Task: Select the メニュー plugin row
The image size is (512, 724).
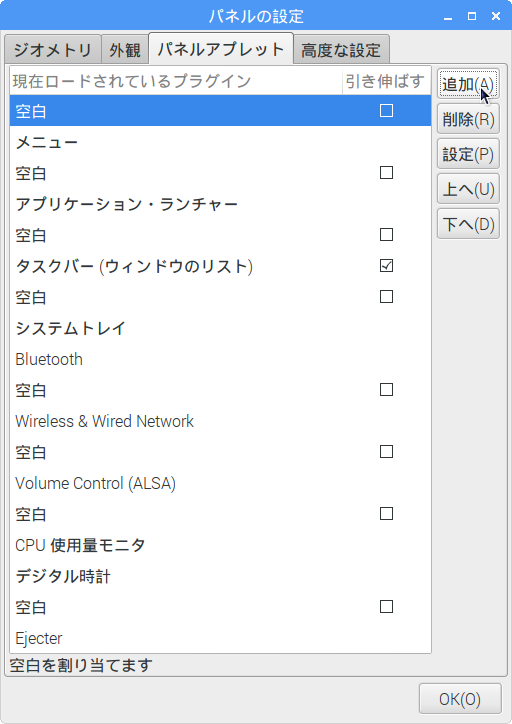Action: point(220,142)
